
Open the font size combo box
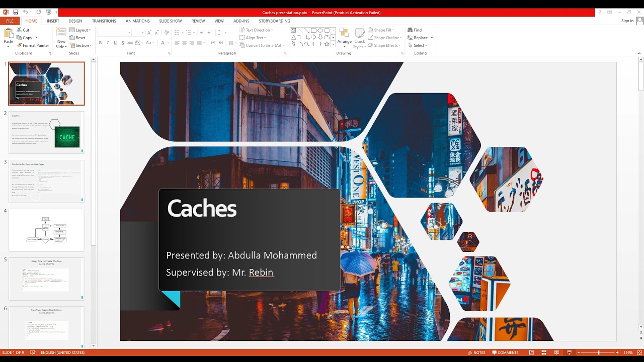pyautogui.click(x=138, y=33)
